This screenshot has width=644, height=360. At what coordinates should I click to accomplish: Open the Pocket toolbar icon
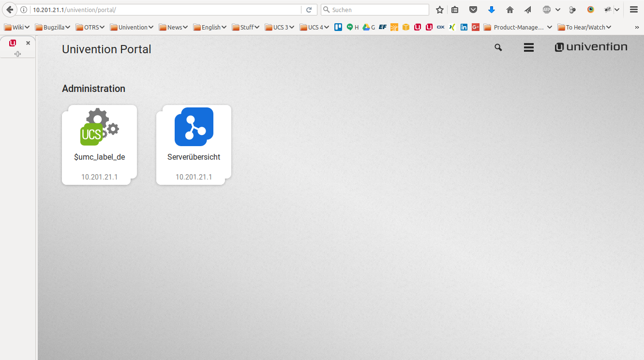(x=473, y=10)
